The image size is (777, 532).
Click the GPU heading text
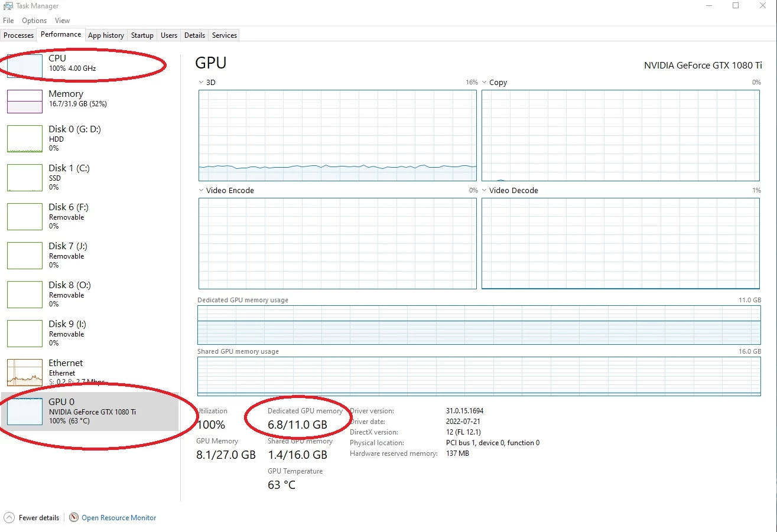211,63
